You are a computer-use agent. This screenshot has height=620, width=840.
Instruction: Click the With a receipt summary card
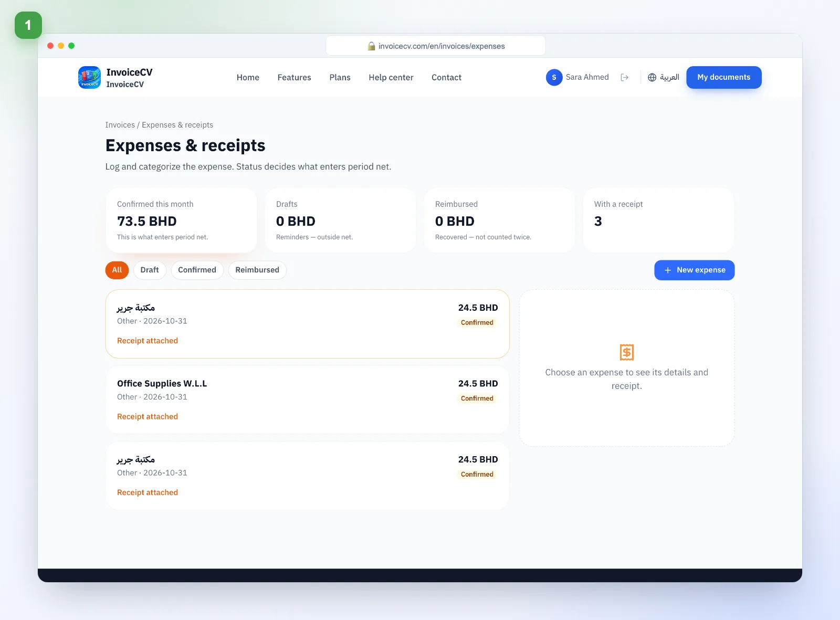(x=658, y=220)
